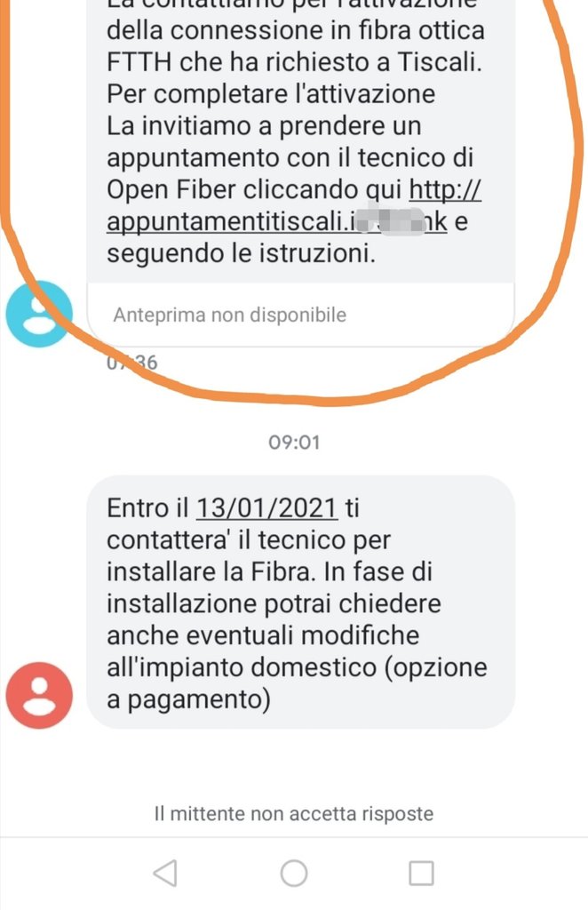Open the 'Anteprima non disponibile' preview card
The image size is (588, 910).
tap(300, 315)
